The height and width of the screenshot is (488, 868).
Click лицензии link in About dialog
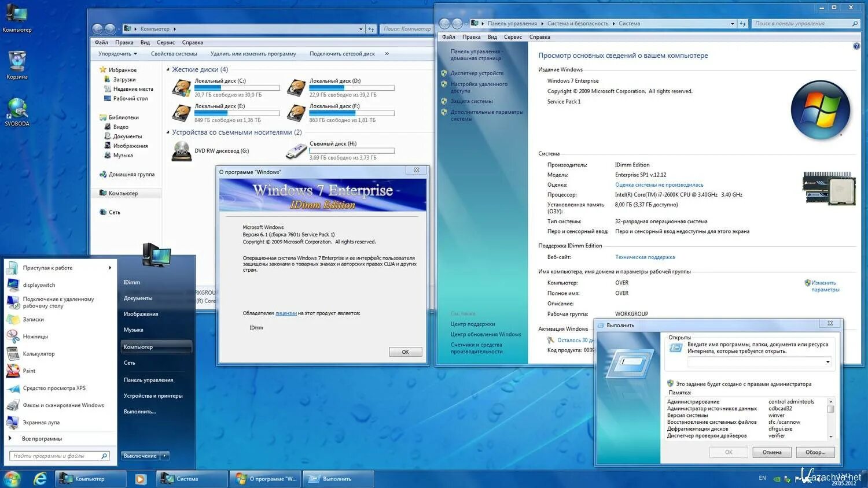coord(286,313)
